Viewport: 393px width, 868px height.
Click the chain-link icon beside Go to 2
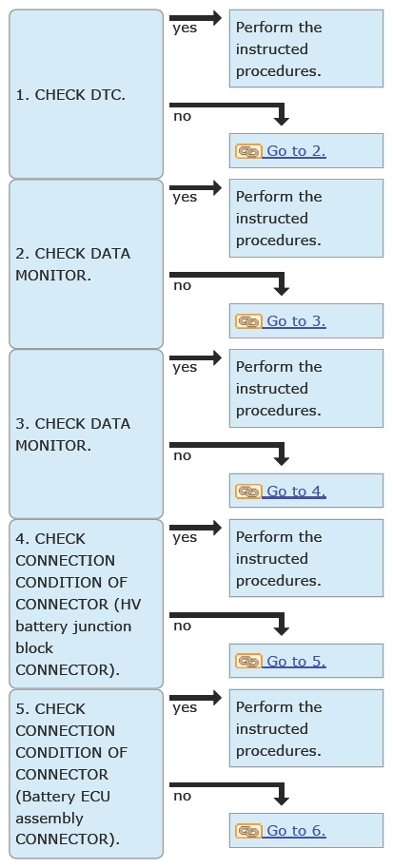pyautogui.click(x=248, y=151)
